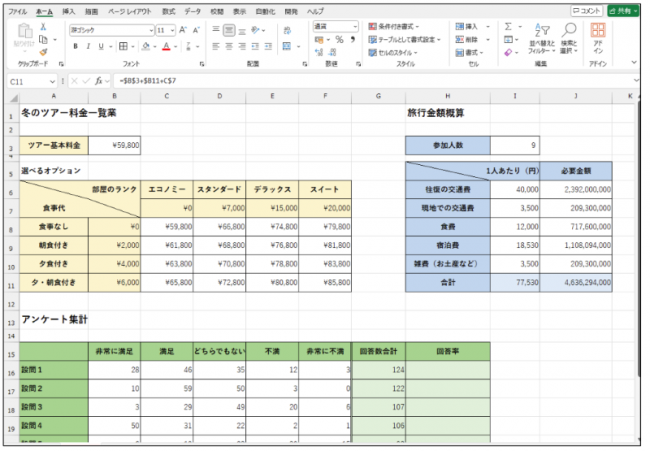Switch to the 数式 (Formulas) tab
Screen dimensions: 650x451
(168, 10)
